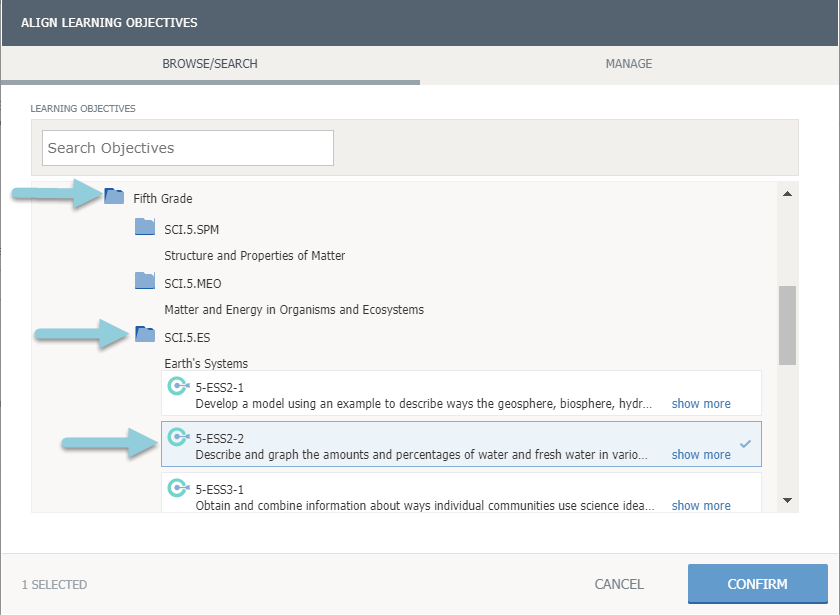Click the 5-ESS2-2 objective target icon
This screenshot has height=615, width=840.
click(x=178, y=437)
